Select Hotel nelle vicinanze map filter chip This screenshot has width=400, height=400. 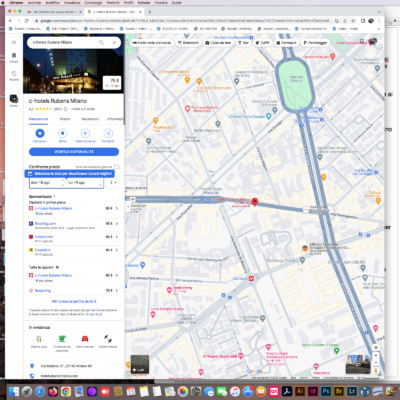(152, 43)
